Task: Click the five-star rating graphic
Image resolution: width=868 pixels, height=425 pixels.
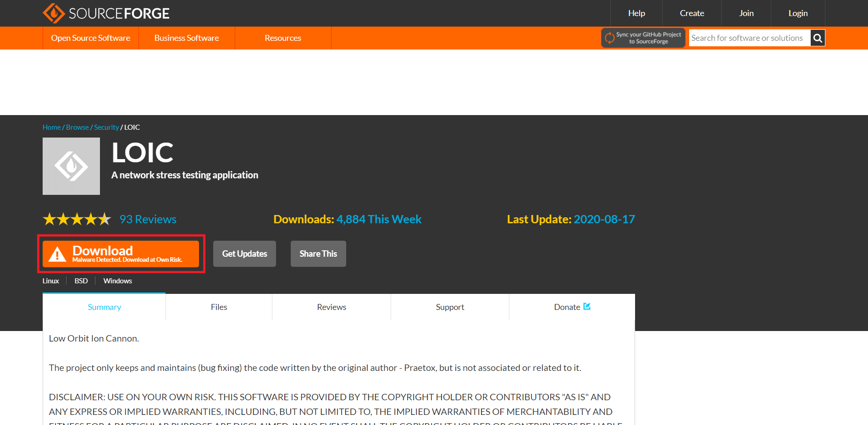Action: coord(77,219)
